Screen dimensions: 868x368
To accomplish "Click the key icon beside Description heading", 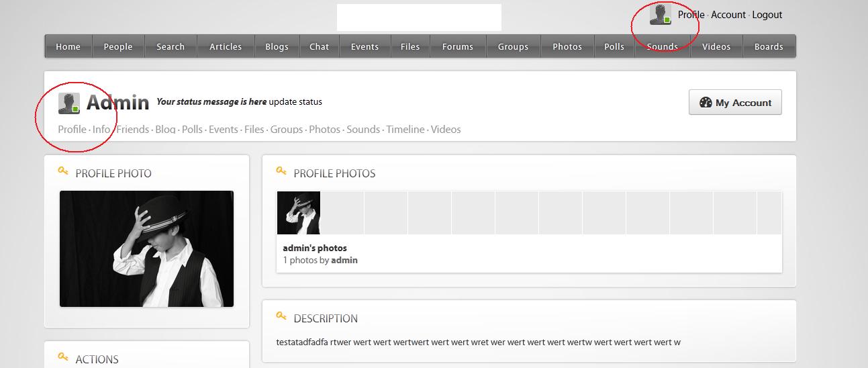I will 281,317.
